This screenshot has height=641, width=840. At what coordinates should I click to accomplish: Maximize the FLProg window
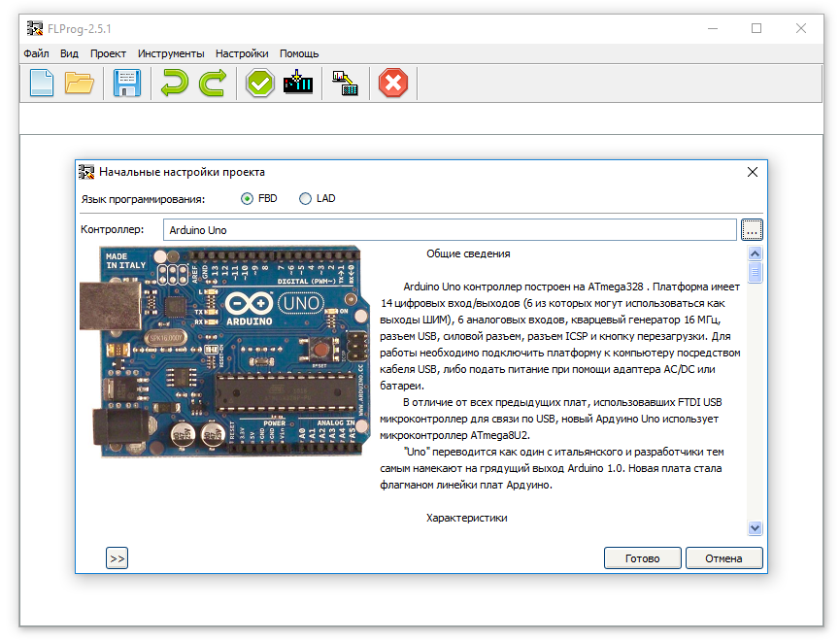[756, 28]
